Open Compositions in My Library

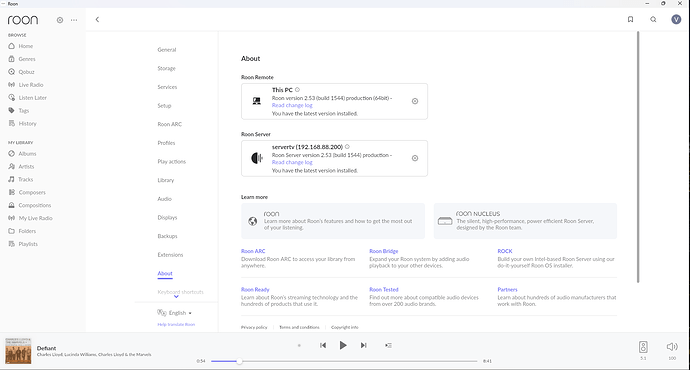coord(29,205)
